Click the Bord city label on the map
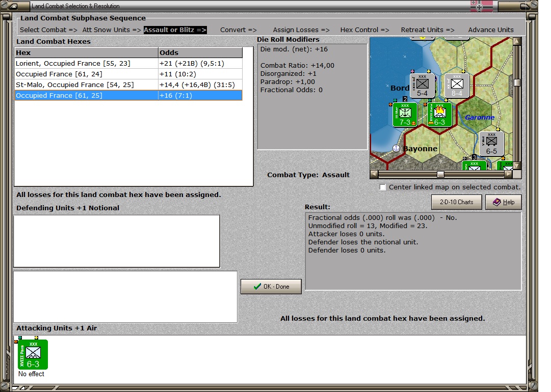 point(400,88)
